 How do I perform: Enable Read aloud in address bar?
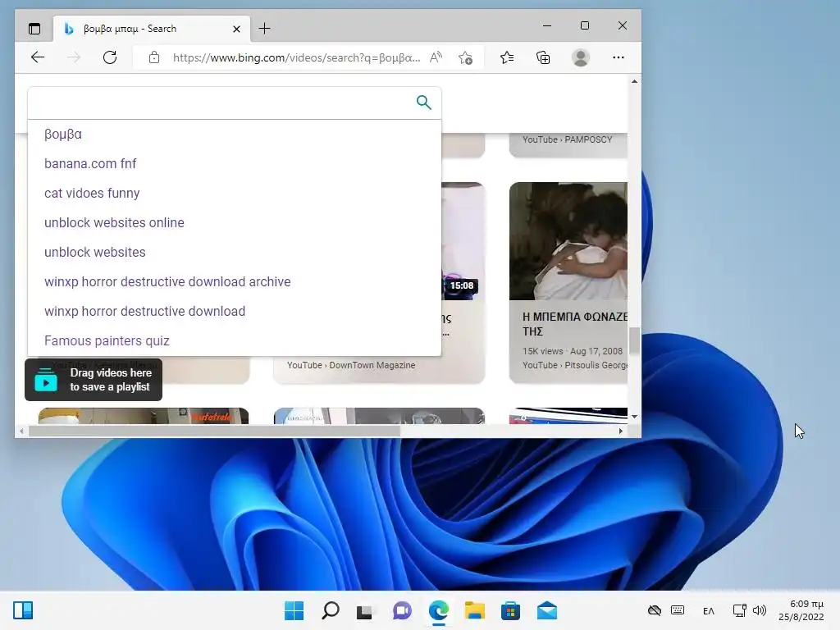tap(436, 57)
